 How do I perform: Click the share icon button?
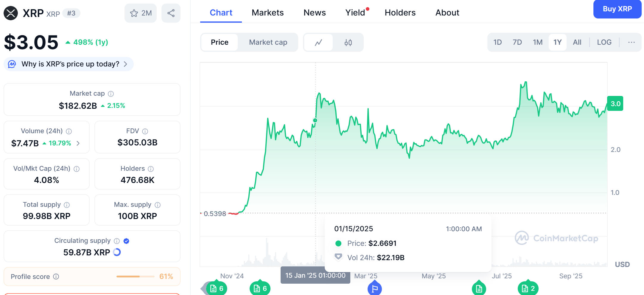coord(171,13)
